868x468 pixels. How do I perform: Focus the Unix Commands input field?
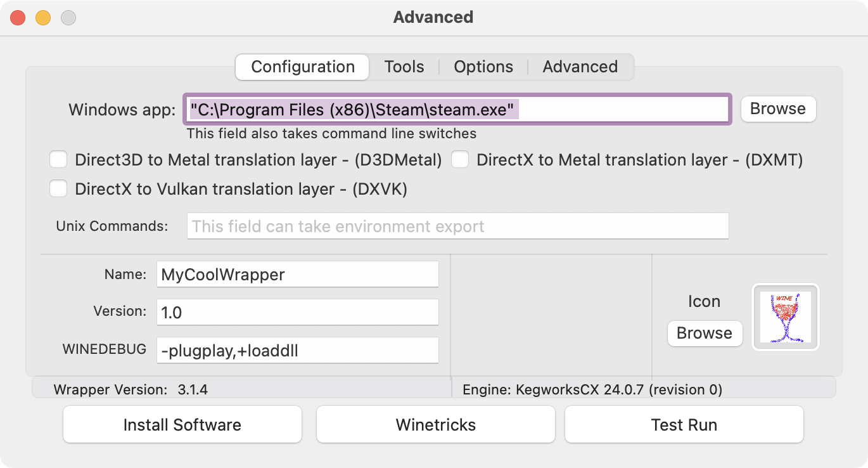point(457,226)
